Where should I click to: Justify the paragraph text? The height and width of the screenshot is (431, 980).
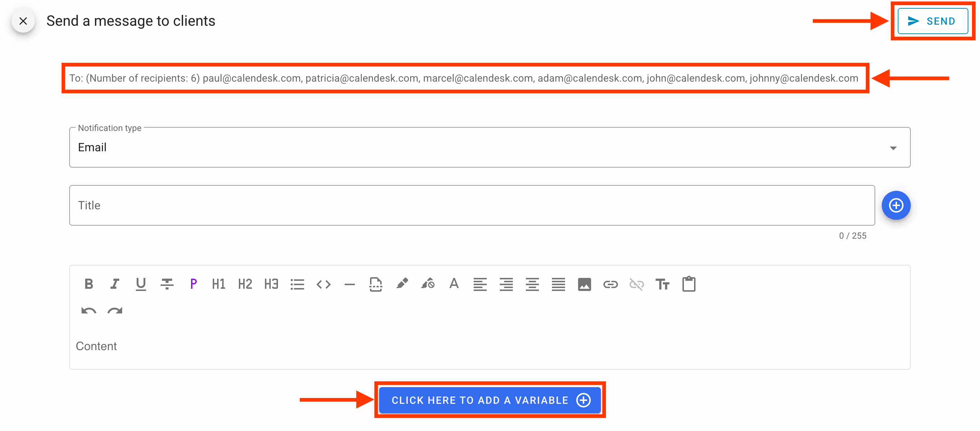click(558, 284)
